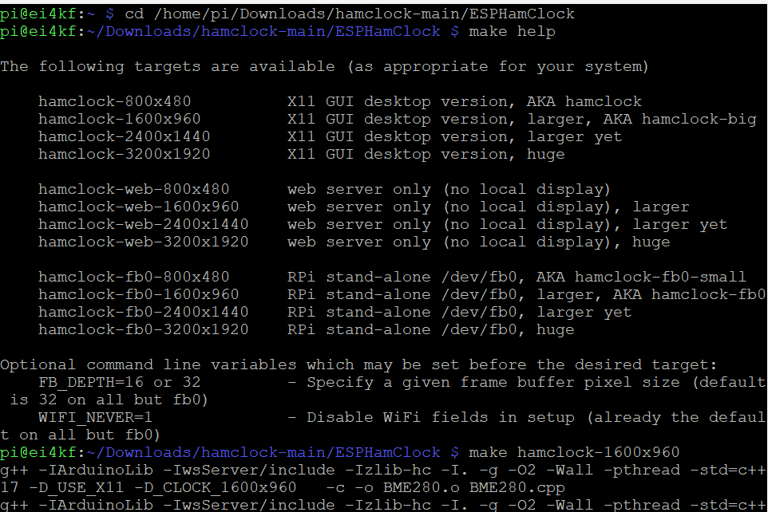Click the 'hamclock-fb0-1600x960' target name
The height and width of the screenshot is (512, 768).
(139, 294)
